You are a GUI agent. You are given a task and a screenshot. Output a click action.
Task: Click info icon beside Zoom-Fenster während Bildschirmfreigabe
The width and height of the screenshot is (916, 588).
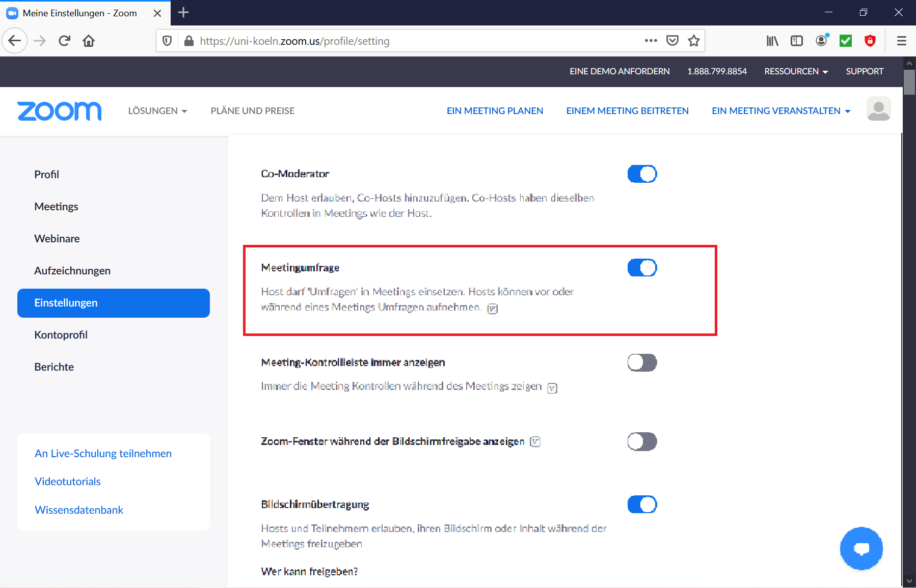(x=535, y=441)
